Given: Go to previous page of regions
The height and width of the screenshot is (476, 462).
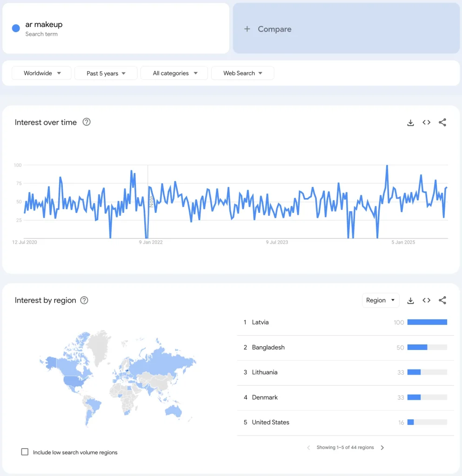Looking at the screenshot, I should 308,448.
